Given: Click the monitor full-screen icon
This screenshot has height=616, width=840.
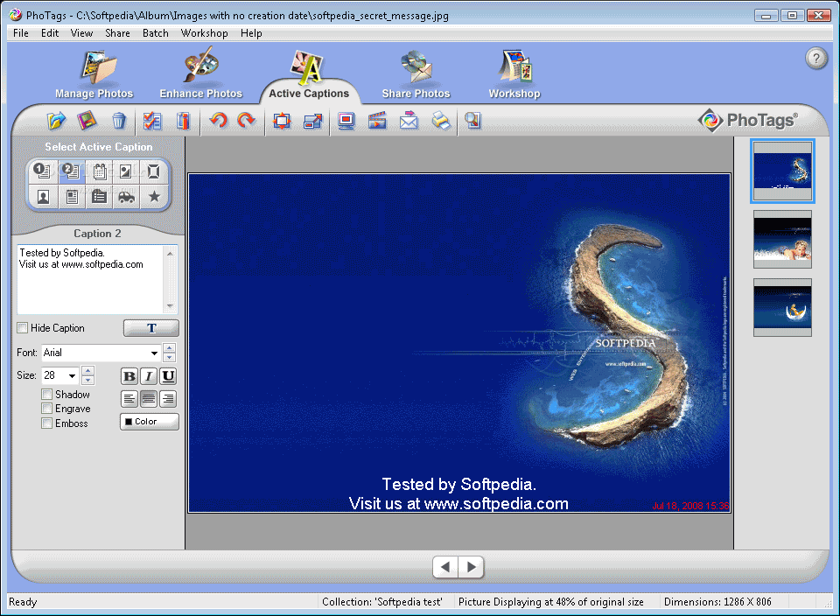Looking at the screenshot, I should [x=346, y=121].
